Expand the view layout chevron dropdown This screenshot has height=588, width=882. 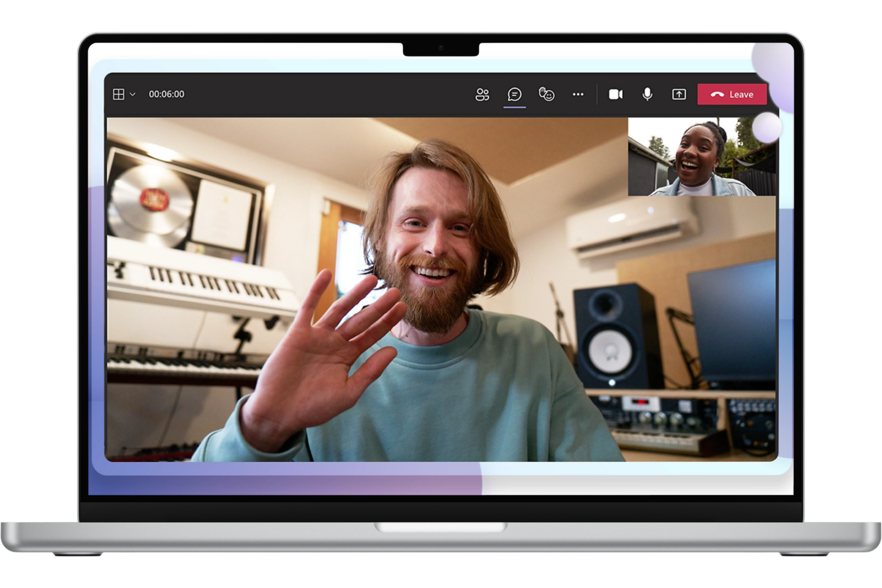(132, 95)
